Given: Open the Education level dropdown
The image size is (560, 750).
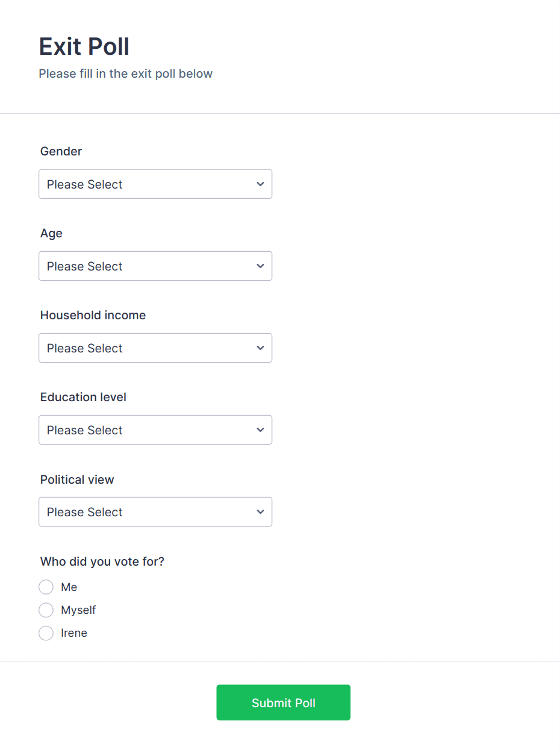Looking at the screenshot, I should click(155, 430).
